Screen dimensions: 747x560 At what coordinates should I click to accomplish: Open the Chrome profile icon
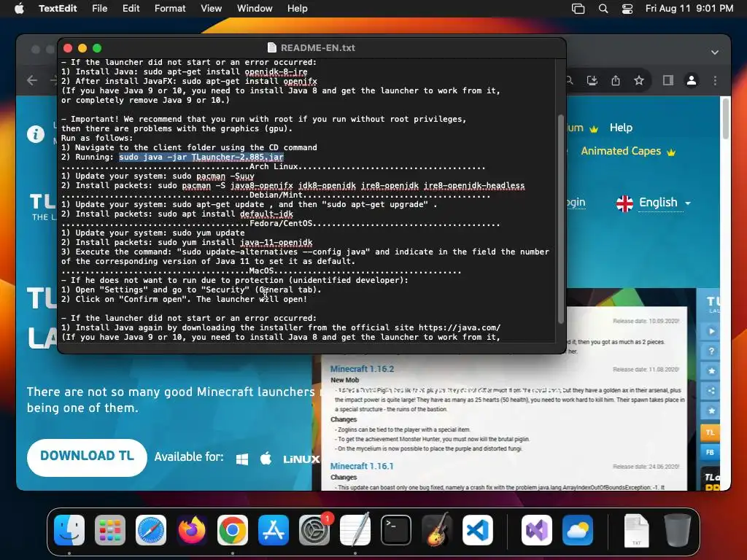pos(692,80)
